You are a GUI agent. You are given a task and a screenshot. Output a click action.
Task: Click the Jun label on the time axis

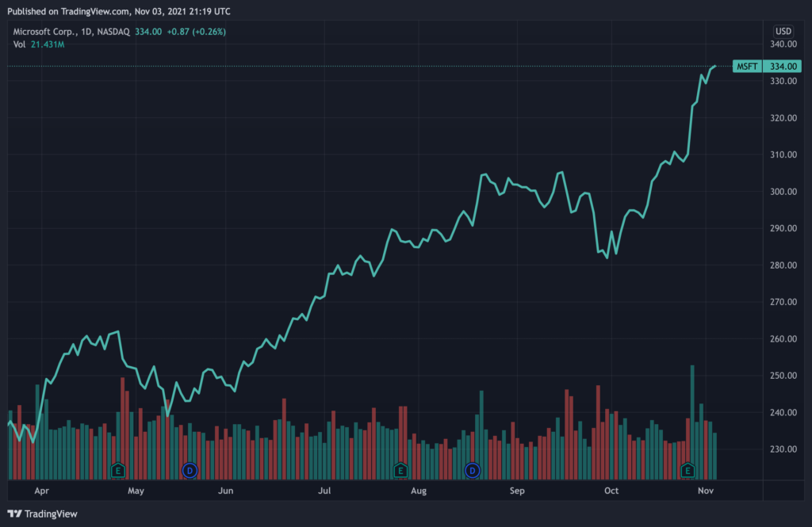click(225, 491)
